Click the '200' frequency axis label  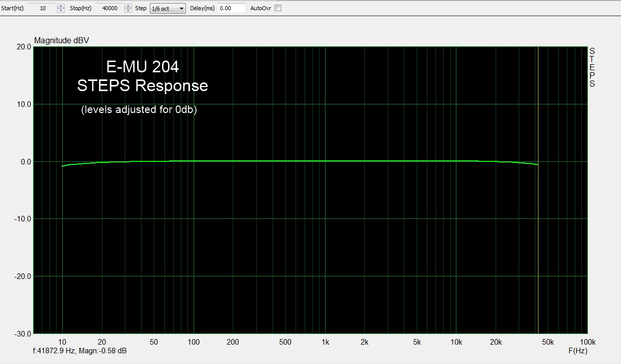pos(233,342)
